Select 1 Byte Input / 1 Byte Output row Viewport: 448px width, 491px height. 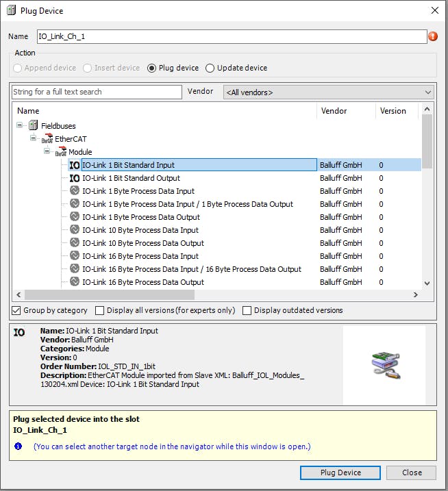(x=245, y=204)
